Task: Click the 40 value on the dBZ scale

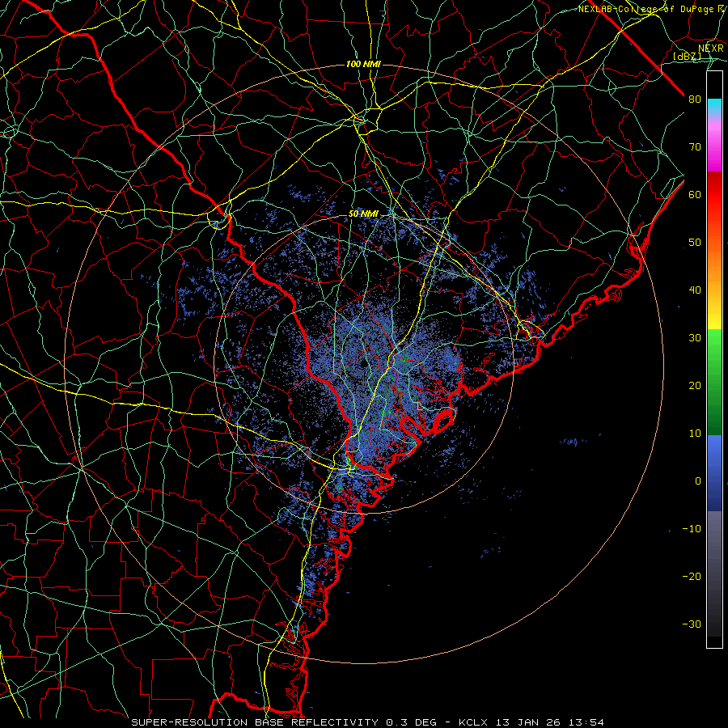Action: pos(695,290)
